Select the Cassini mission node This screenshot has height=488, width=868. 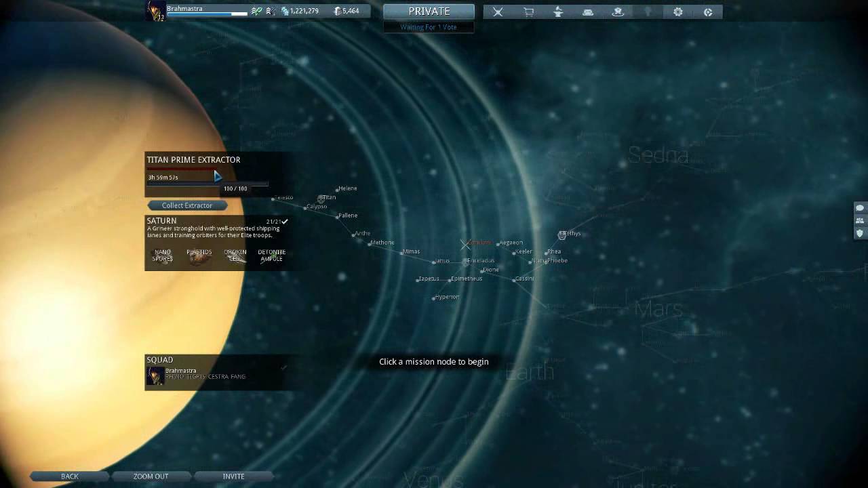tap(515, 279)
